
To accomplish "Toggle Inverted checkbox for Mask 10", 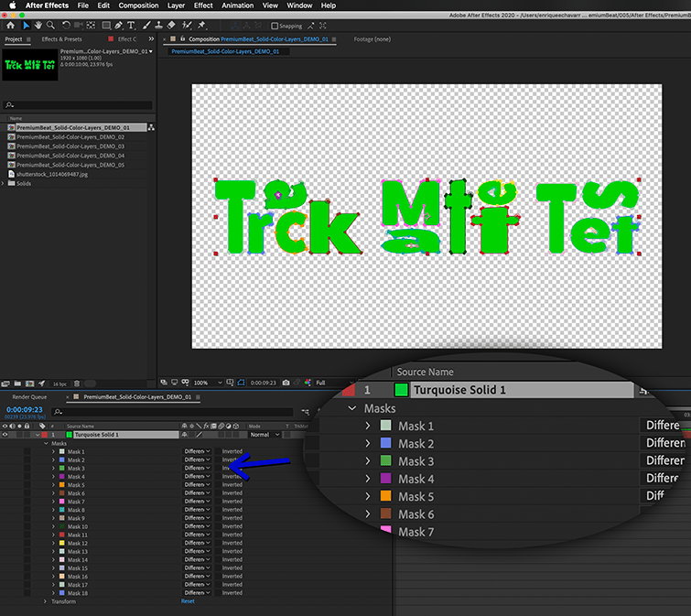I will pyautogui.click(x=219, y=526).
